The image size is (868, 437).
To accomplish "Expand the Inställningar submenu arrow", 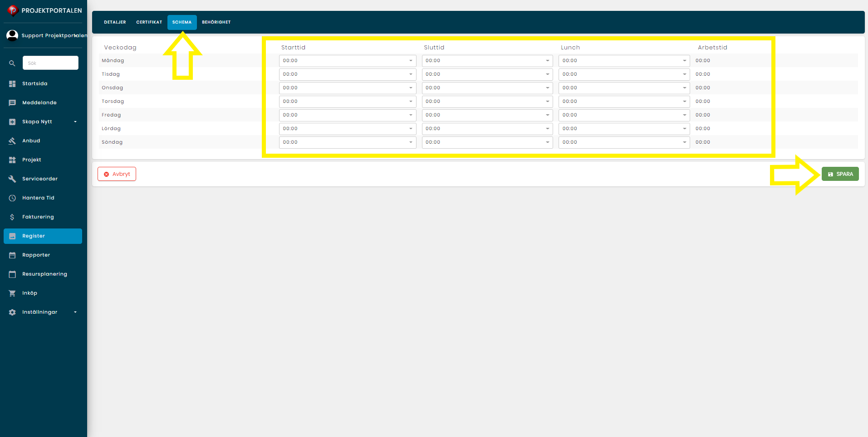I will click(x=75, y=312).
